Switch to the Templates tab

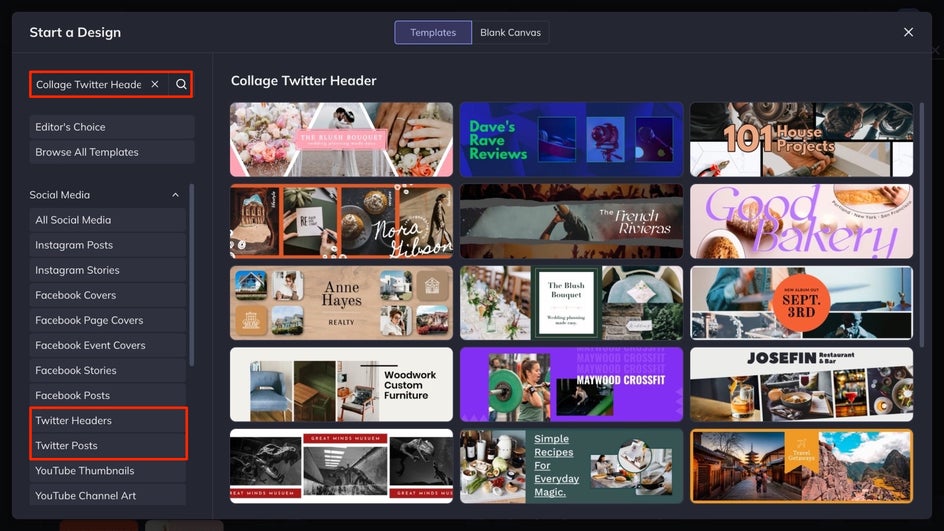coord(433,33)
